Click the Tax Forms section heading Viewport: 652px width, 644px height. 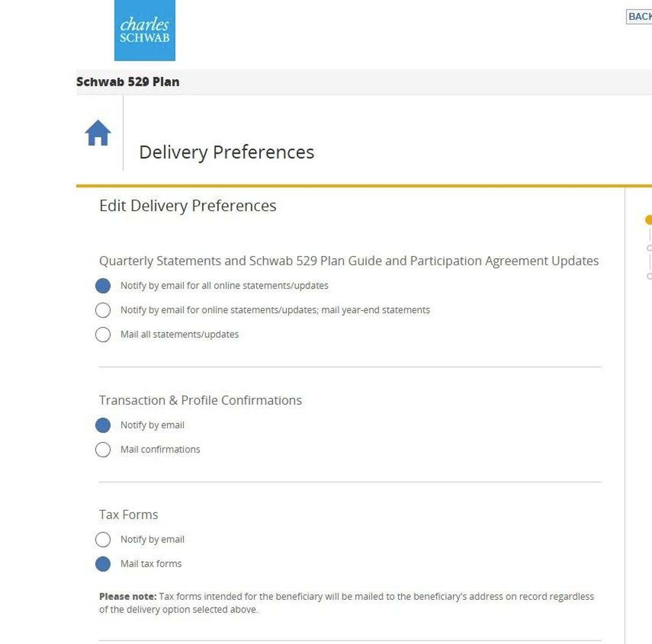coord(129,515)
